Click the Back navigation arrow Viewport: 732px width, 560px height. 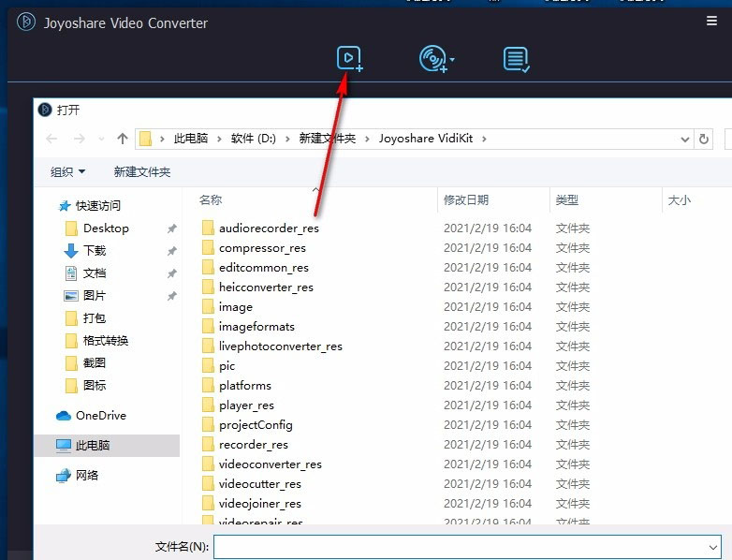coord(52,139)
